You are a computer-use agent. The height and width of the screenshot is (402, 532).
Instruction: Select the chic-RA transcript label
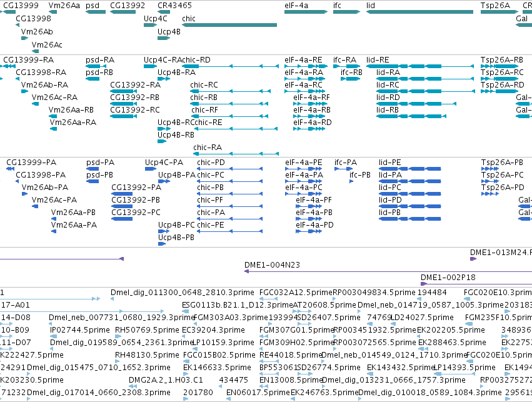point(208,148)
